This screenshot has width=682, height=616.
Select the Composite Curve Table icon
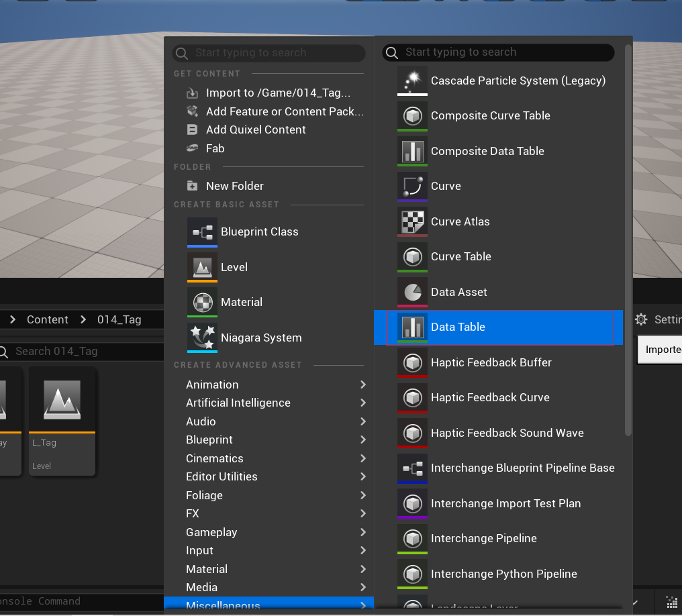coord(412,115)
